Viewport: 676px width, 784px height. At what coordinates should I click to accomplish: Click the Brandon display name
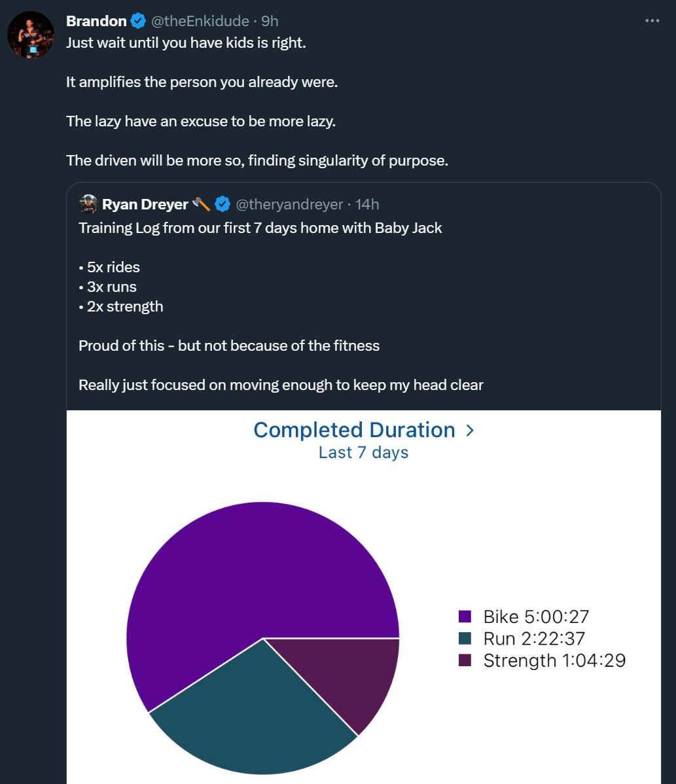pyautogui.click(x=96, y=21)
